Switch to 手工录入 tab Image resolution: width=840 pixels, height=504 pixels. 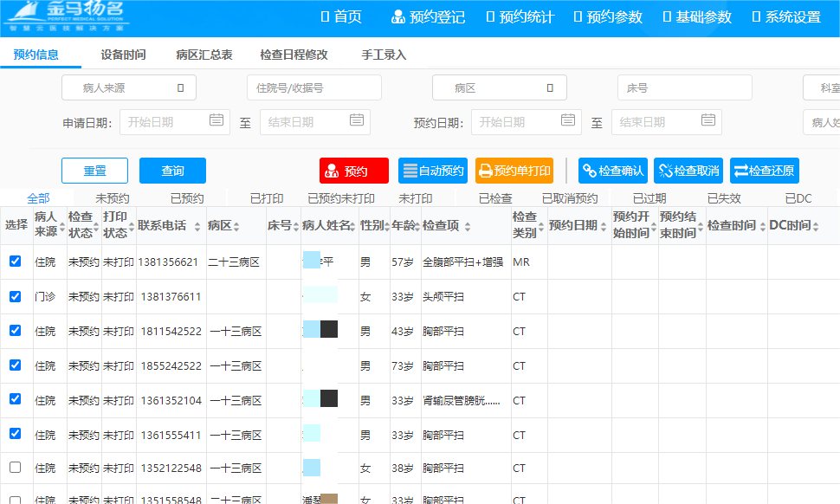[x=384, y=55]
